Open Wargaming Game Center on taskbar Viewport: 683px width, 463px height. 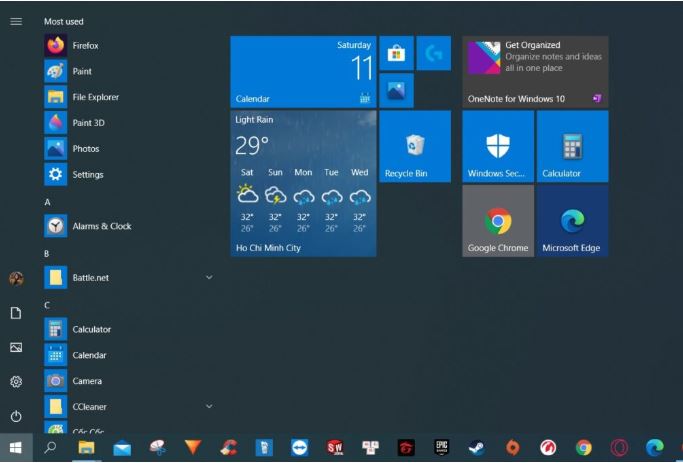click(x=548, y=447)
